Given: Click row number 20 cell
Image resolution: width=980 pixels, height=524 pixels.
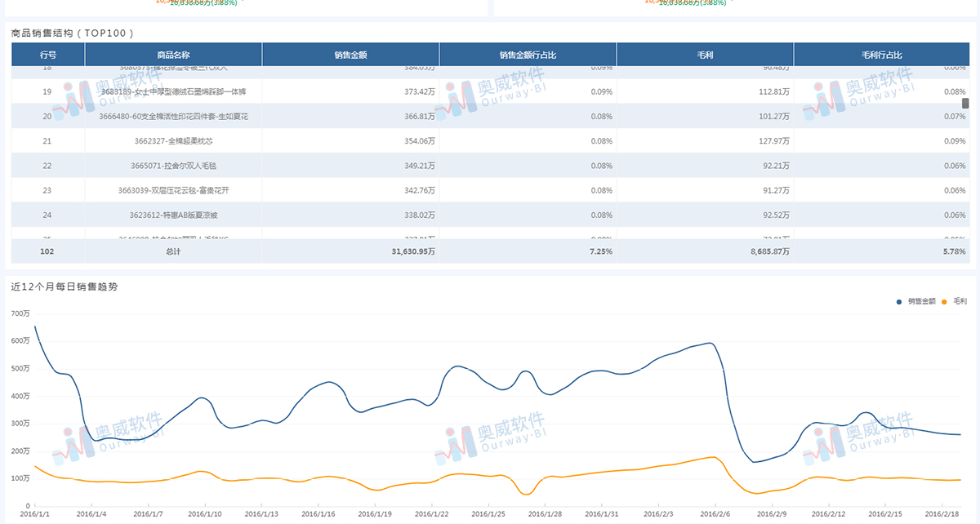Looking at the screenshot, I should click(47, 117).
